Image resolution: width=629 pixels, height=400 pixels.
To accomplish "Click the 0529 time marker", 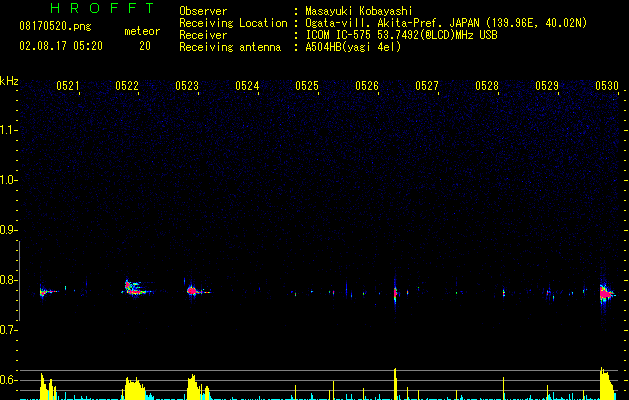I will (x=547, y=86).
